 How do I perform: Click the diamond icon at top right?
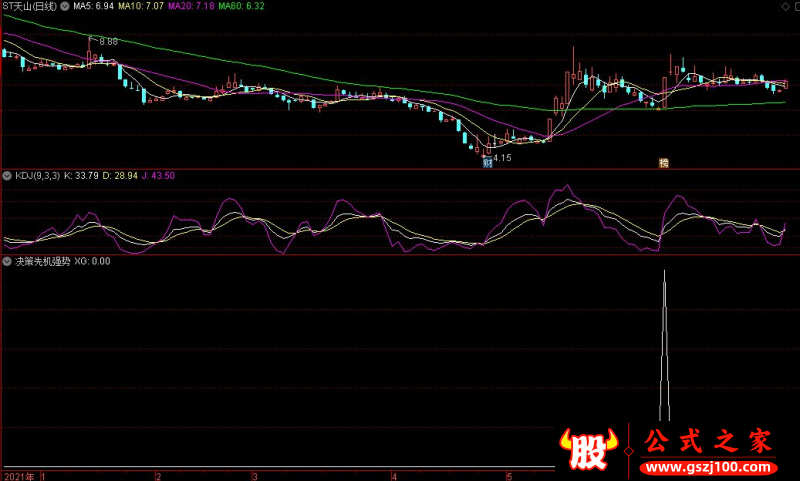point(785,6)
